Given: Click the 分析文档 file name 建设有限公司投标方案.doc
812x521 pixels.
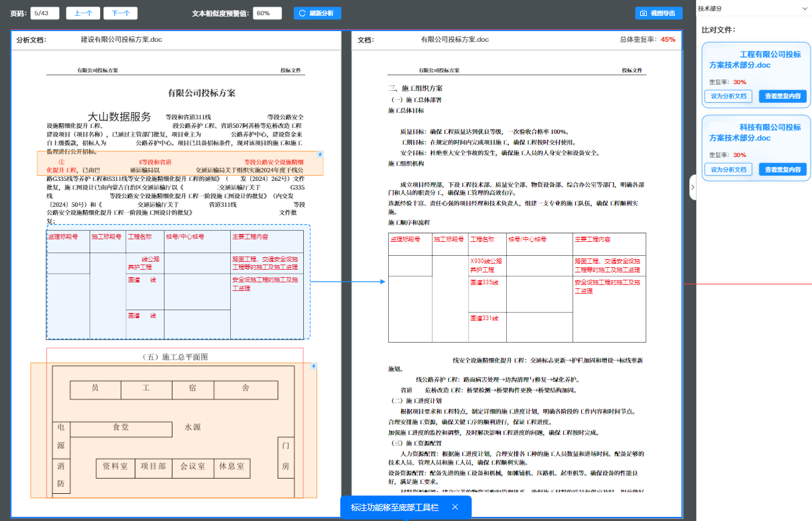Looking at the screenshot, I should [x=121, y=40].
